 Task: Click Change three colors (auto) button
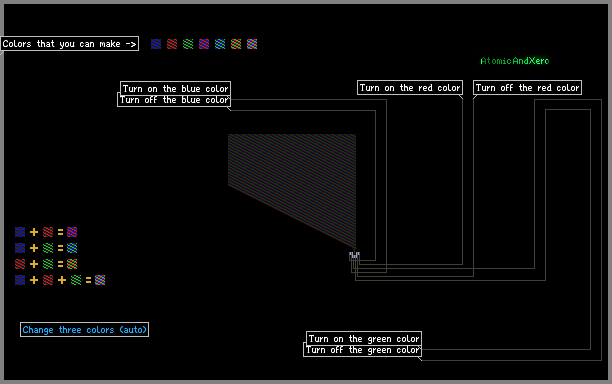[84, 330]
